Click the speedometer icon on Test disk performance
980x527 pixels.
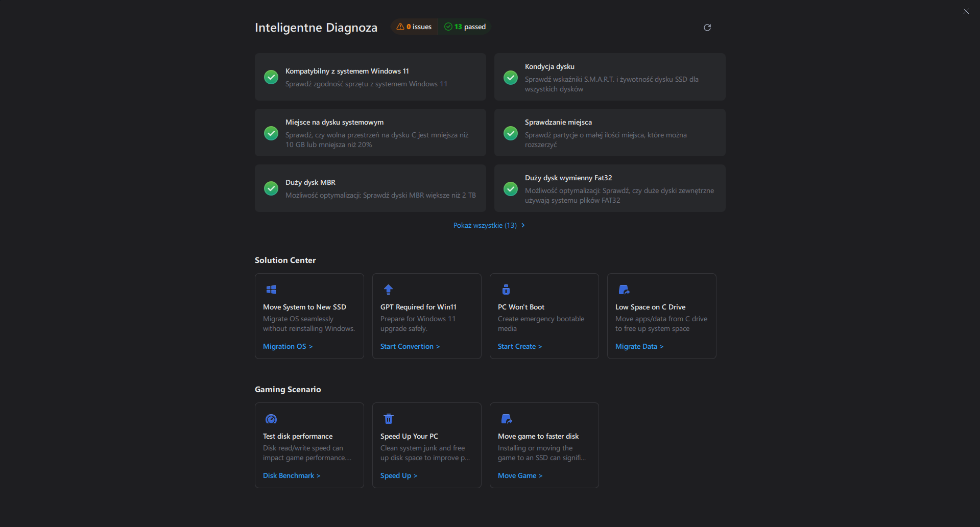pyautogui.click(x=271, y=419)
